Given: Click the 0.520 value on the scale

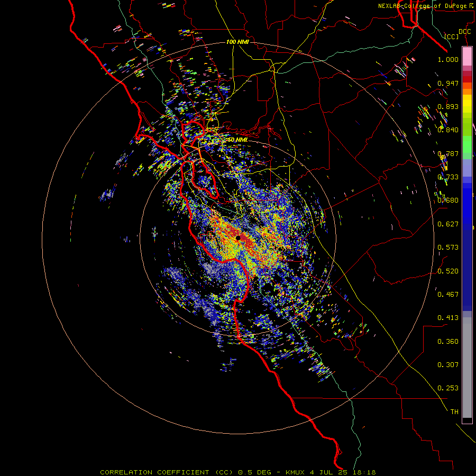Looking at the screenshot, I should (x=448, y=271).
